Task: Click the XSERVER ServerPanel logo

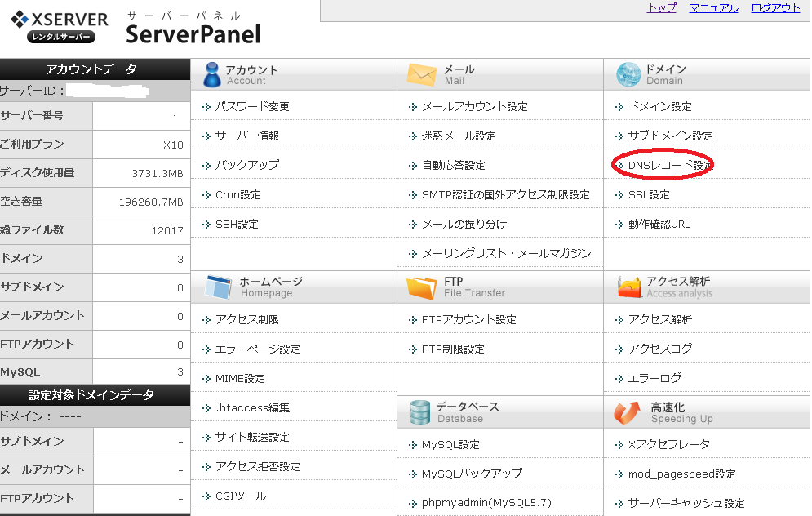Action: pyautogui.click(x=135, y=24)
